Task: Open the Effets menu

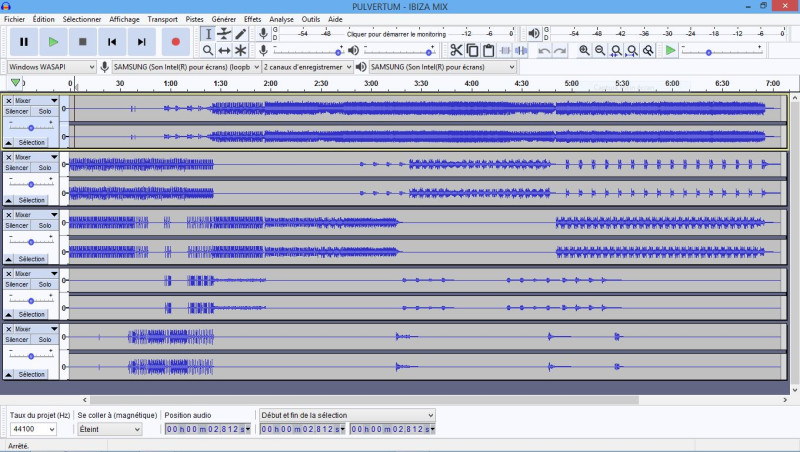Action: (252, 19)
